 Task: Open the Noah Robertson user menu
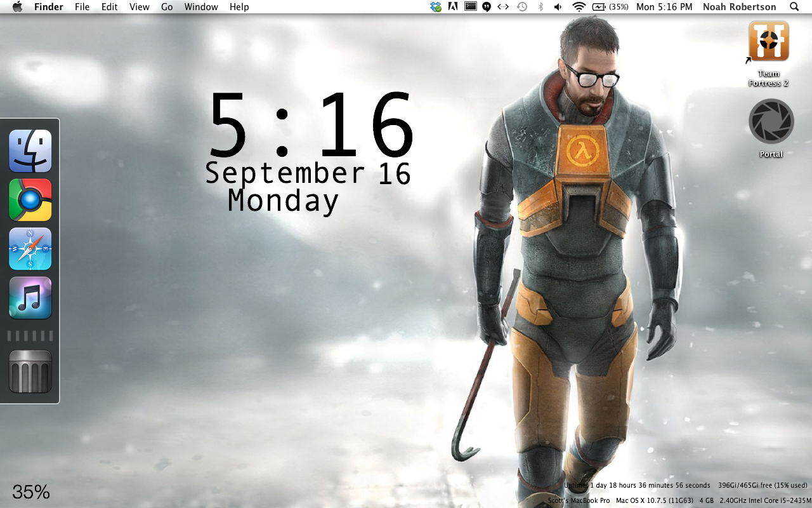click(739, 7)
